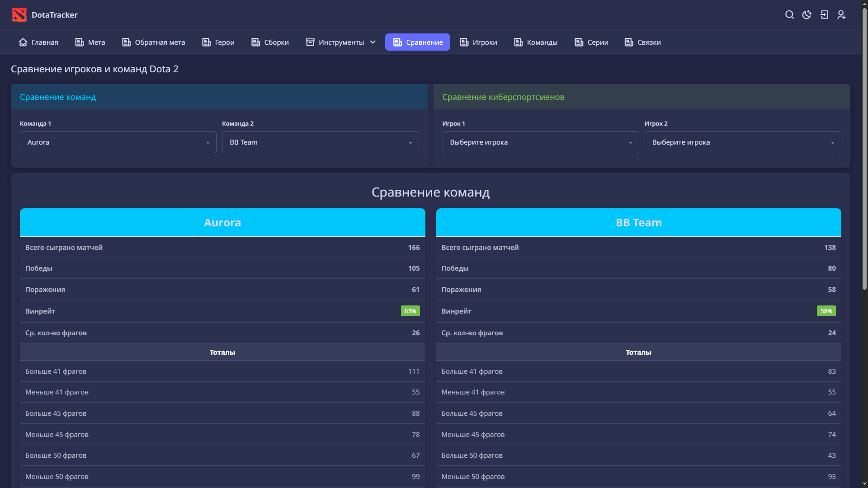Click the page vertical scrollbar

pyautogui.click(x=864, y=149)
